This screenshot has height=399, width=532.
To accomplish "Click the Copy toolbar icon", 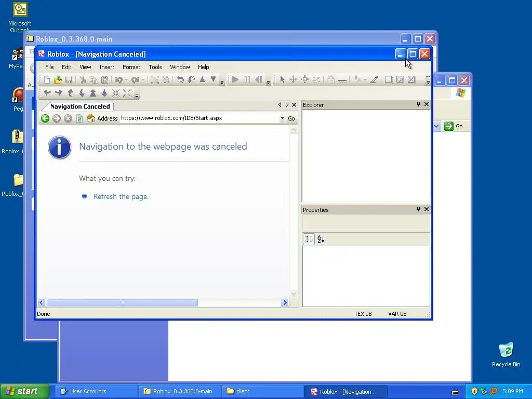I will click(x=94, y=79).
